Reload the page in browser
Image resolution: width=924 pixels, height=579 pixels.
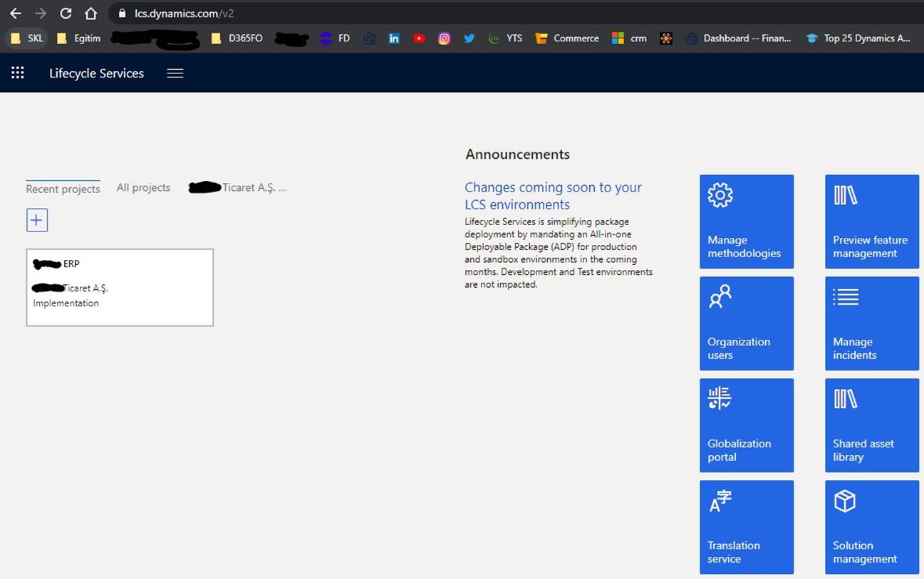click(x=66, y=14)
